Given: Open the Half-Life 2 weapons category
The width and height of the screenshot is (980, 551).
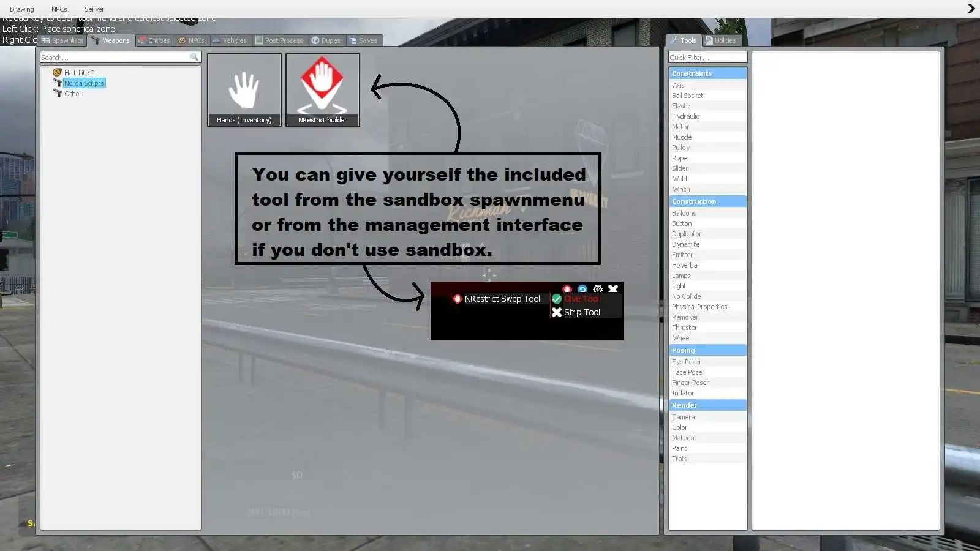Looking at the screenshot, I should pyautogui.click(x=79, y=72).
